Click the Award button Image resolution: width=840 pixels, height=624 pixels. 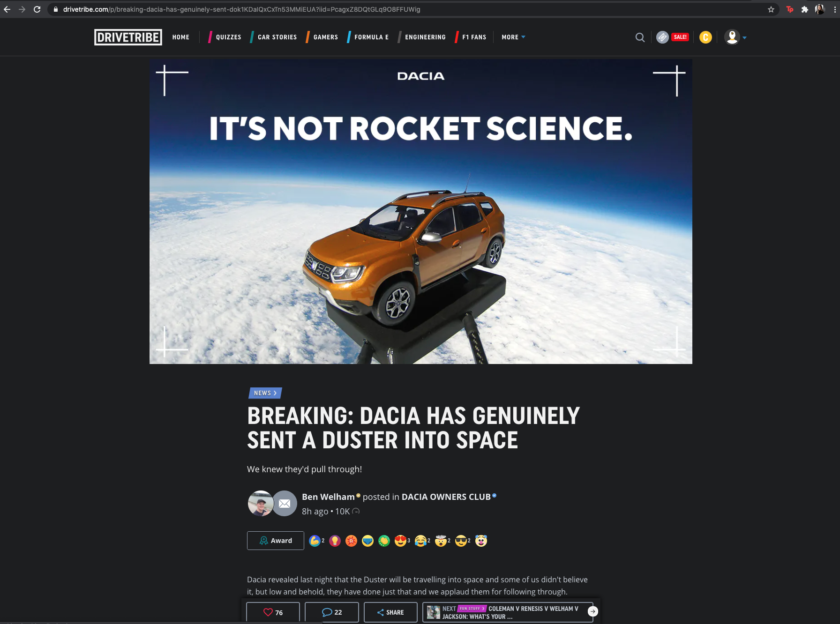tap(276, 541)
